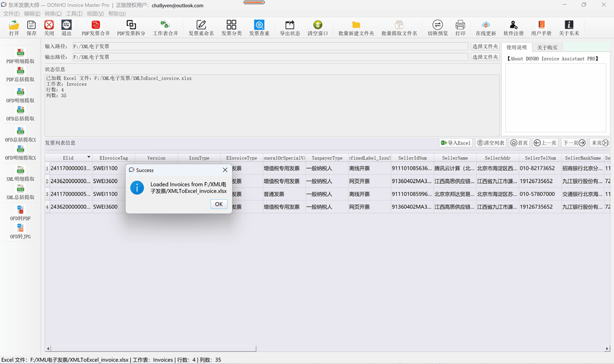Open the 视图(V) menu
Viewport: 614px width, 364px height.
coord(95,13)
